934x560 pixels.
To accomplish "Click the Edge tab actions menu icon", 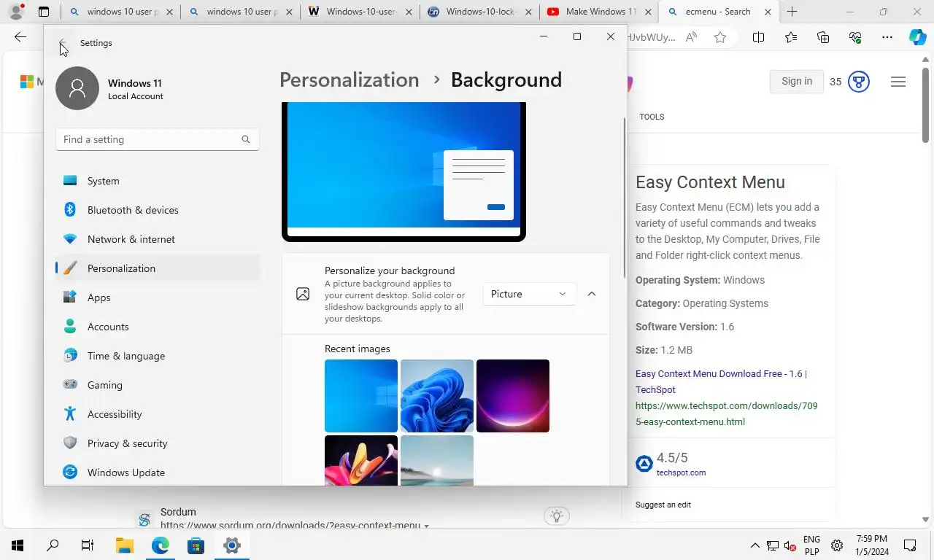I will [44, 12].
